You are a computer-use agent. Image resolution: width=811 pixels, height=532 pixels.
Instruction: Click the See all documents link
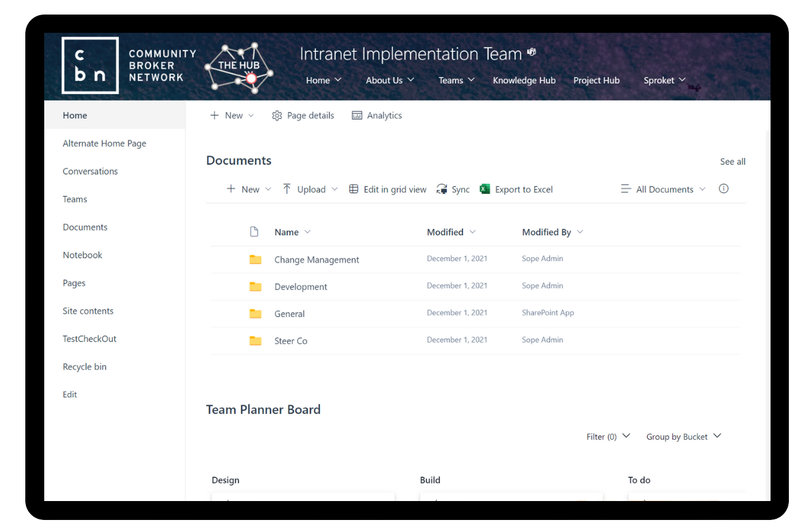click(732, 161)
